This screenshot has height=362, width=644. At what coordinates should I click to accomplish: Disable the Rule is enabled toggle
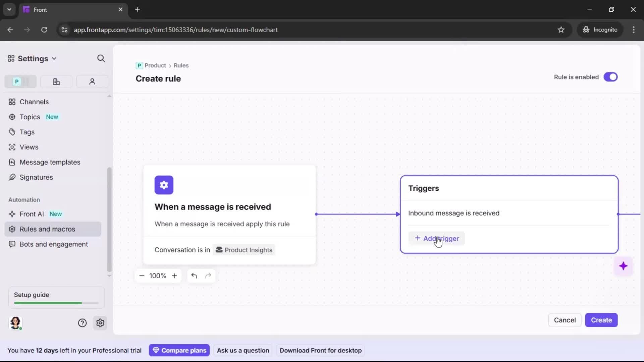tap(611, 77)
